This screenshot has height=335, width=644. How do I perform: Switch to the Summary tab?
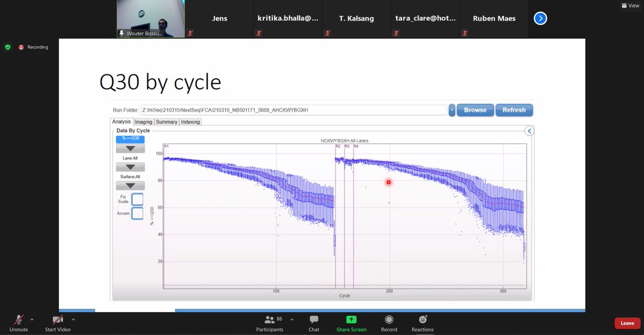tap(166, 122)
